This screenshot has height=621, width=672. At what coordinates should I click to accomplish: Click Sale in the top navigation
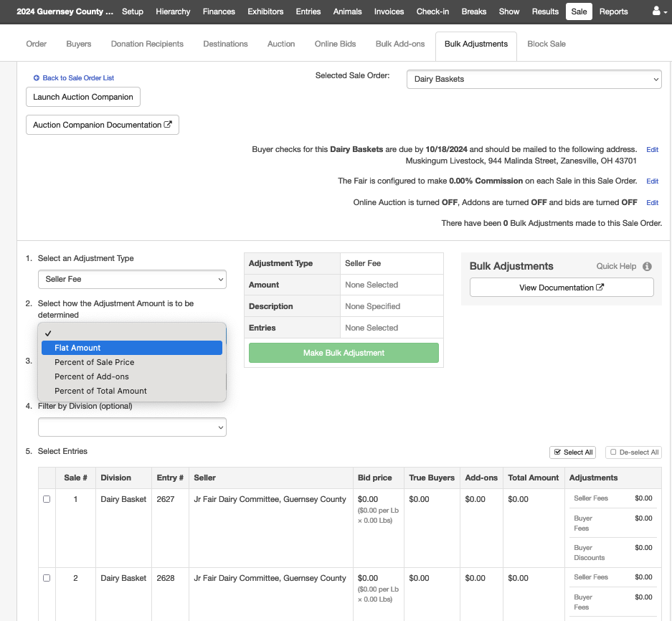point(579,11)
